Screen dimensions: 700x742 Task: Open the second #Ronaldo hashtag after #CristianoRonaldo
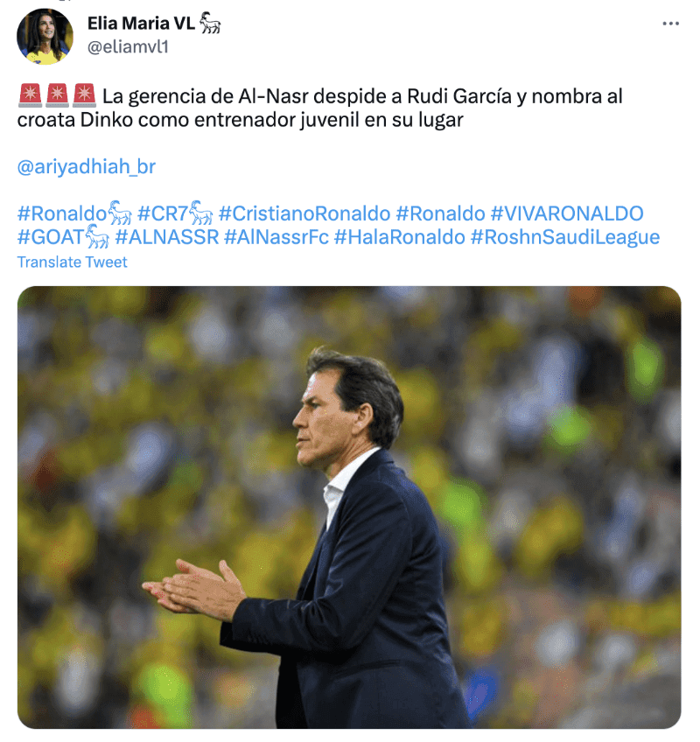pyautogui.click(x=441, y=213)
